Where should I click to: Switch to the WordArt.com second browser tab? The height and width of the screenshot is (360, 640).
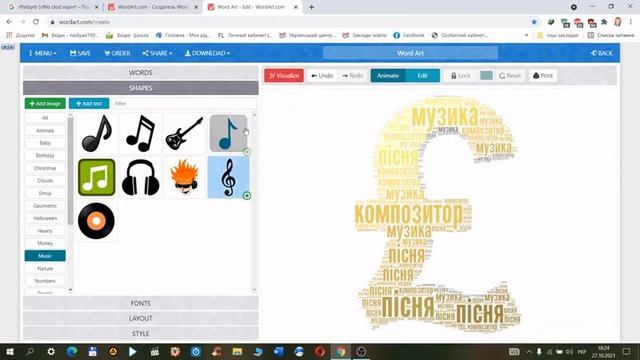coord(152,7)
